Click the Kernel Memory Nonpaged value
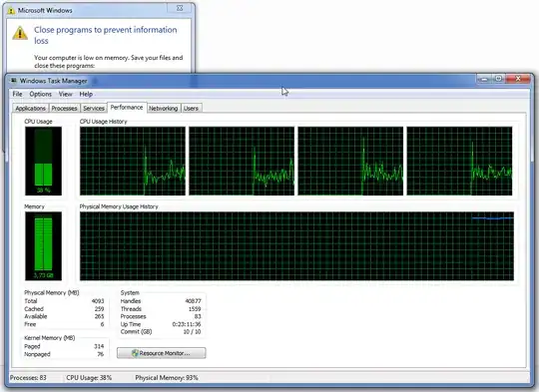 pos(101,354)
